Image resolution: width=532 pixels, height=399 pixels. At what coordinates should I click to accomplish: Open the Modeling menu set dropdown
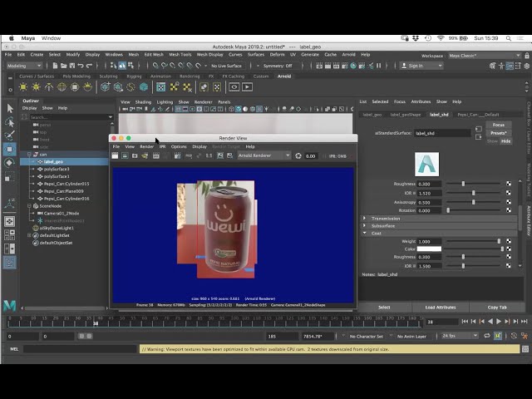[x=24, y=66]
